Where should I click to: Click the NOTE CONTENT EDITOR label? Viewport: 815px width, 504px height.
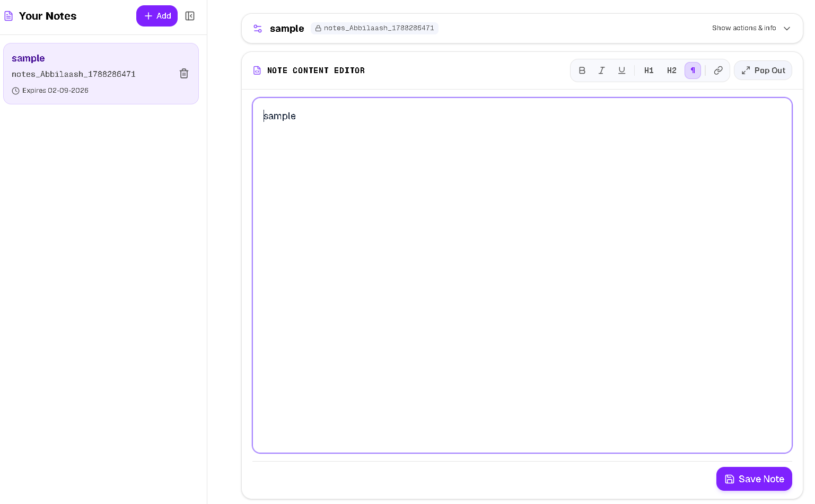point(316,70)
